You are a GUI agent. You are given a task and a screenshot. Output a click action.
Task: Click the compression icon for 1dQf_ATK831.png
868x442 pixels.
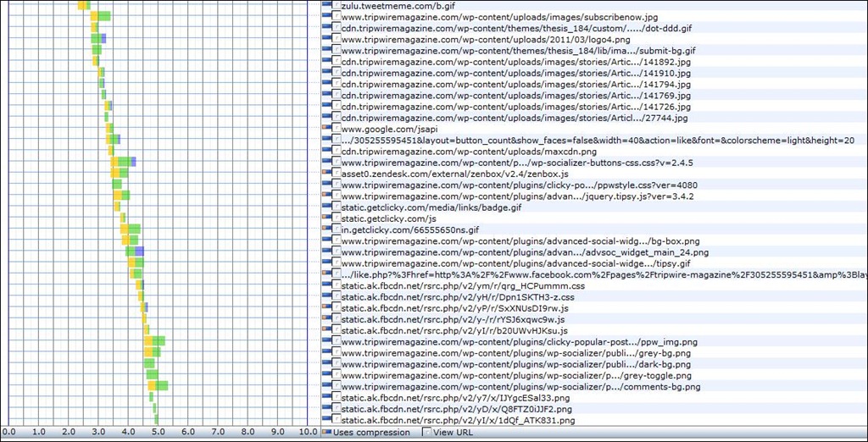tap(325, 418)
